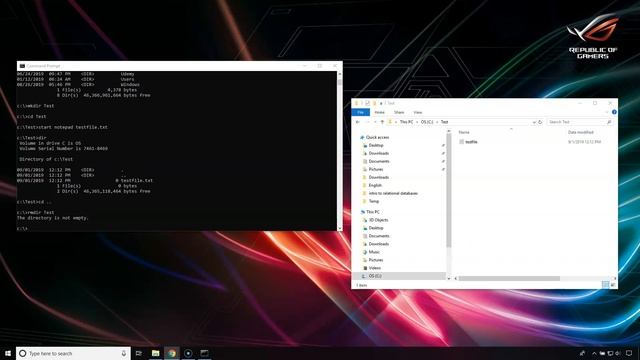The image size is (640, 360).
Task: Switch to Chrome on the taskbar
Action: 172,353
